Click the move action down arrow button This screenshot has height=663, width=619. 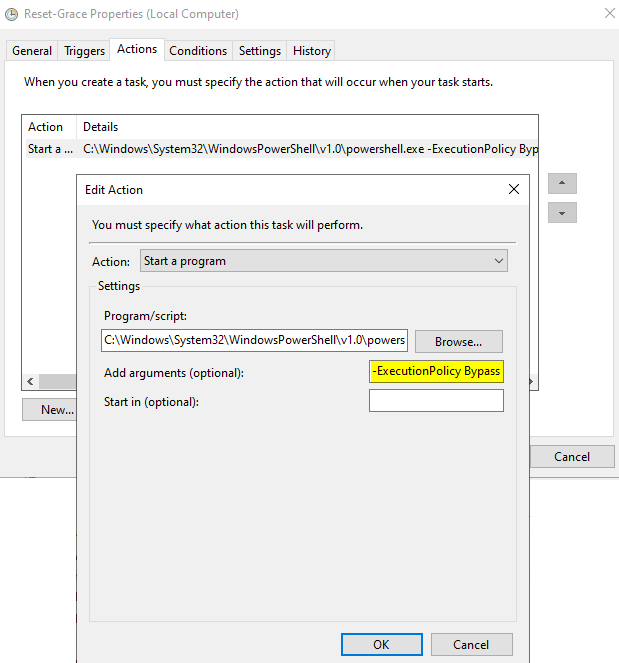click(562, 213)
